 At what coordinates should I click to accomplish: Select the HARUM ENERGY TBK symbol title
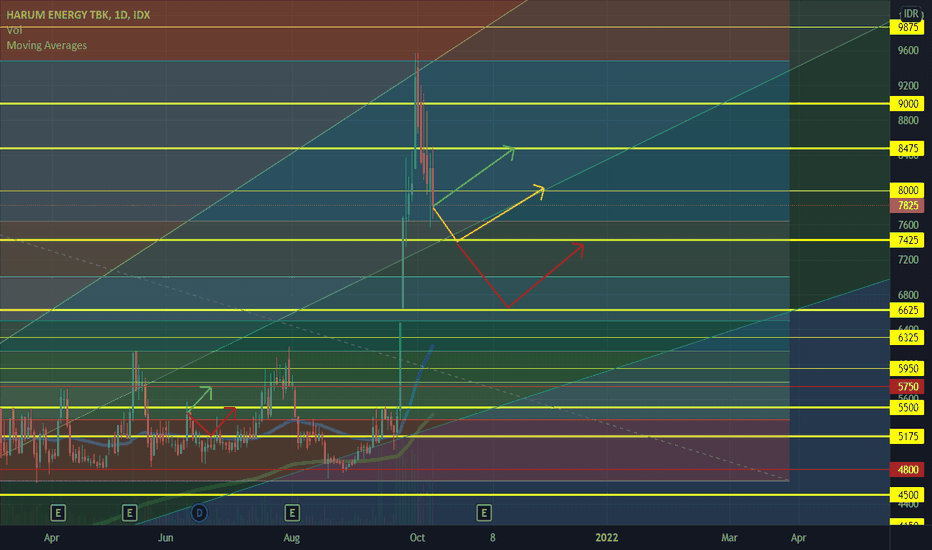78,15
